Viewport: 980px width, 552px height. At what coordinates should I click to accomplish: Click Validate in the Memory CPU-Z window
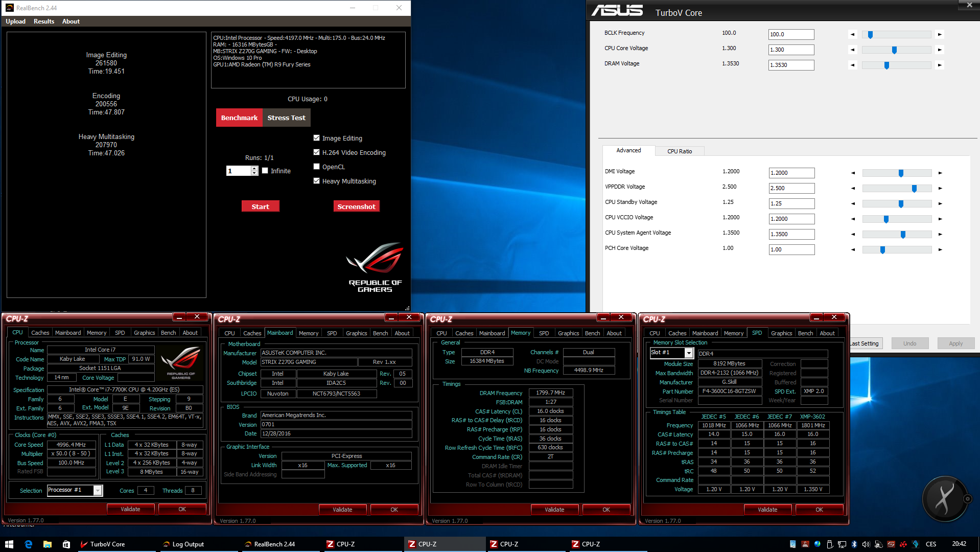554,510
